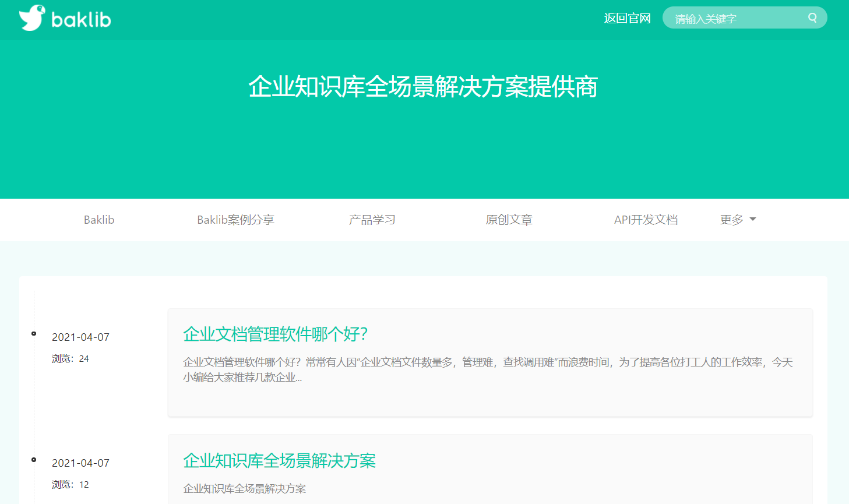Open article 企业文档管理软件哪个好?
This screenshot has width=849, height=504.
pos(275,334)
